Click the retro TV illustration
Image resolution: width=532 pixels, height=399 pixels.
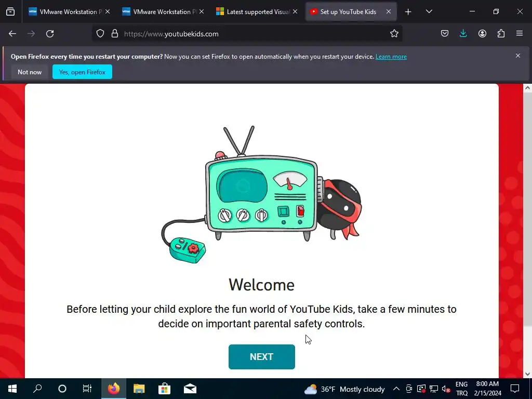262,194
